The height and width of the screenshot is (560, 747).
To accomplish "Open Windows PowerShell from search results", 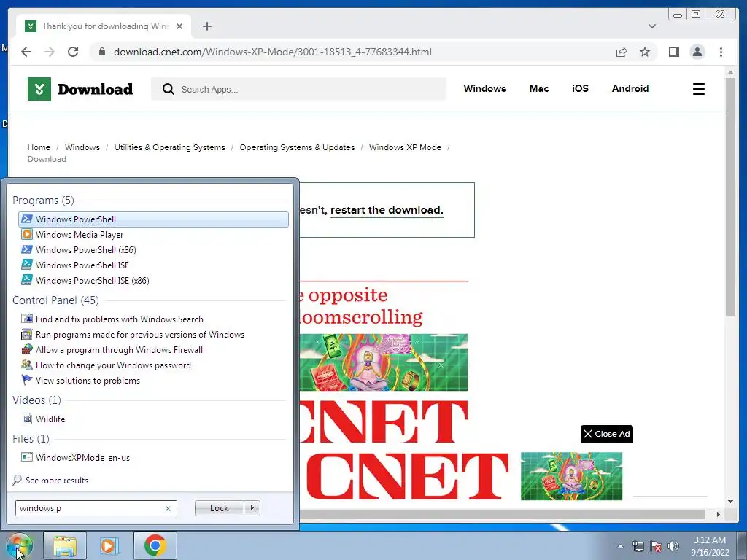I will click(153, 219).
